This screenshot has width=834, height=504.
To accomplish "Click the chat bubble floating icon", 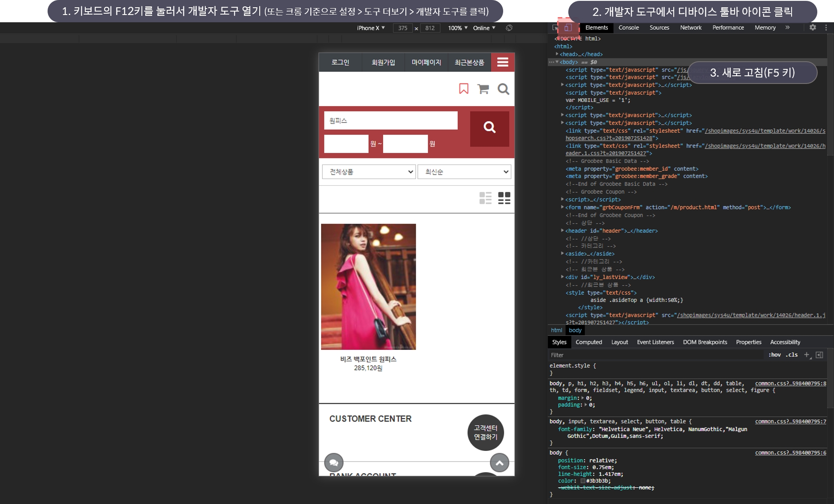I will [334, 462].
